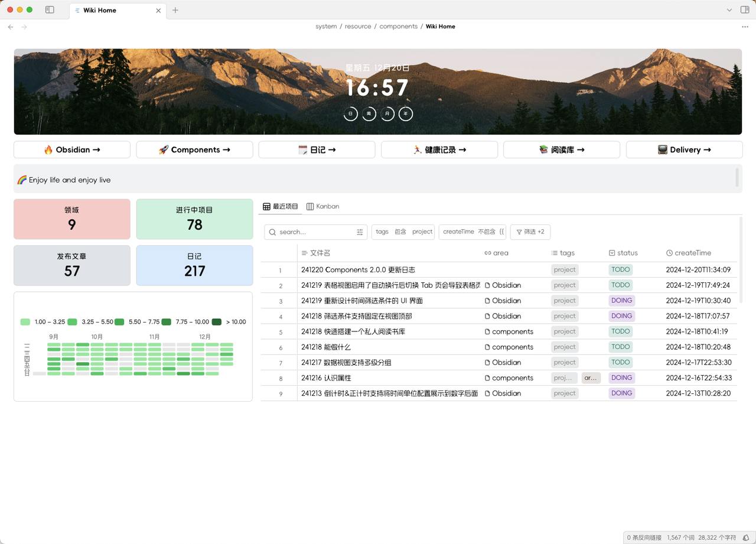Click TODO status in row 1

[x=621, y=269]
